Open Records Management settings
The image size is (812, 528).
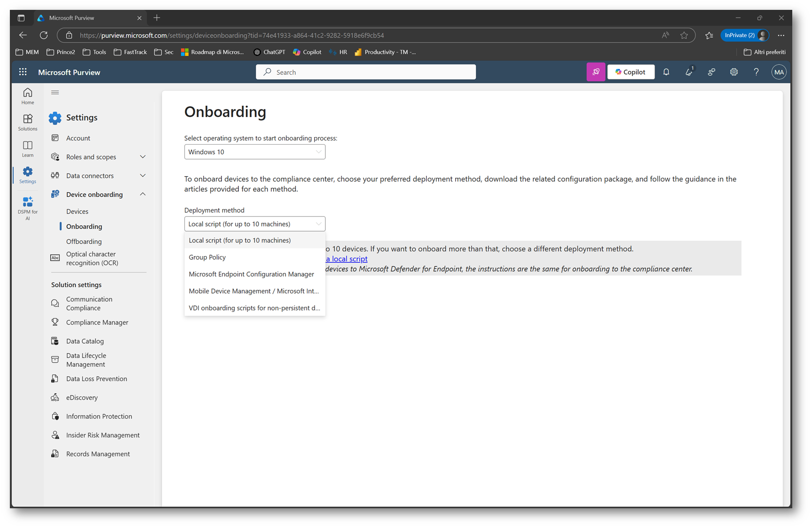click(98, 454)
